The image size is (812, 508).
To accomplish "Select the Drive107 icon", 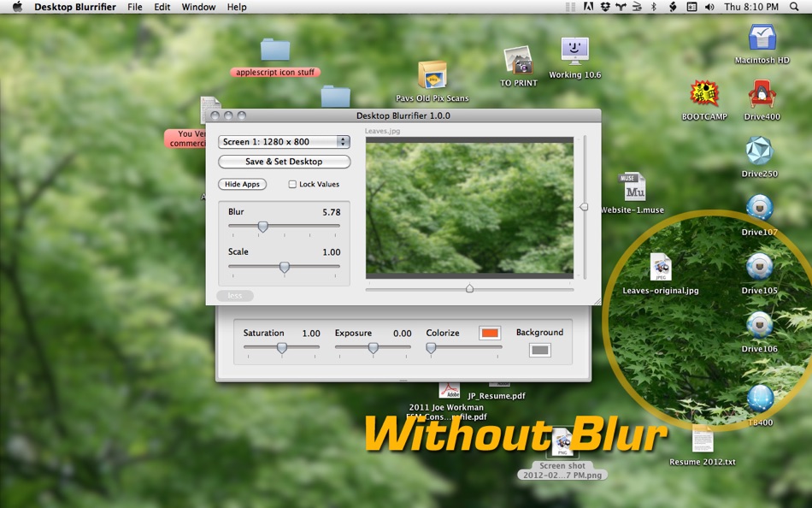I will point(759,209).
